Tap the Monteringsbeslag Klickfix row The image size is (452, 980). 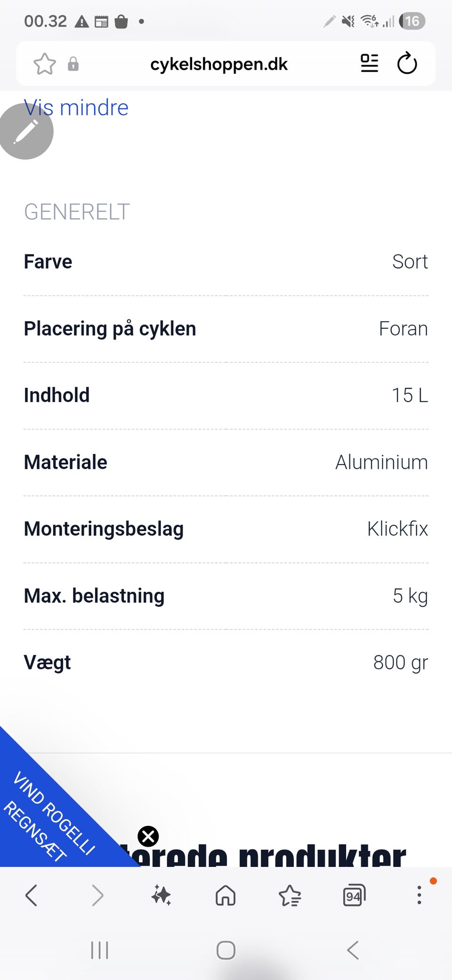coord(226,529)
